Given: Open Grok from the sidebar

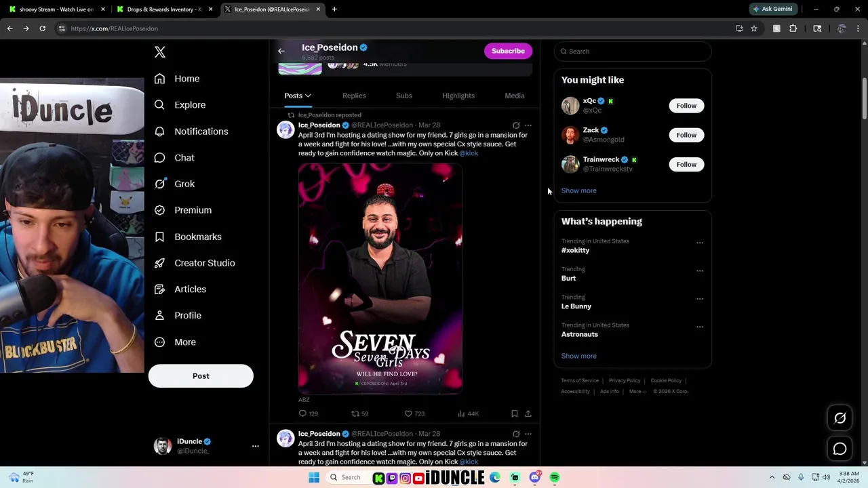Looking at the screenshot, I should pyautogui.click(x=174, y=184).
